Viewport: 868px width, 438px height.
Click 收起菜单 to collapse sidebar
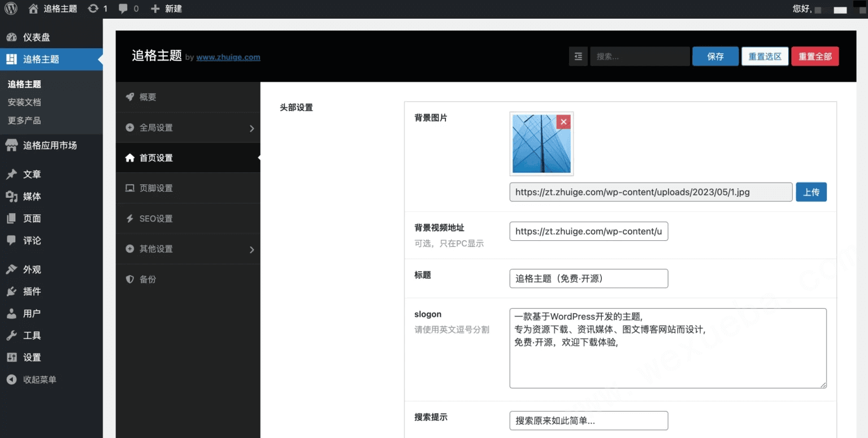coord(40,379)
